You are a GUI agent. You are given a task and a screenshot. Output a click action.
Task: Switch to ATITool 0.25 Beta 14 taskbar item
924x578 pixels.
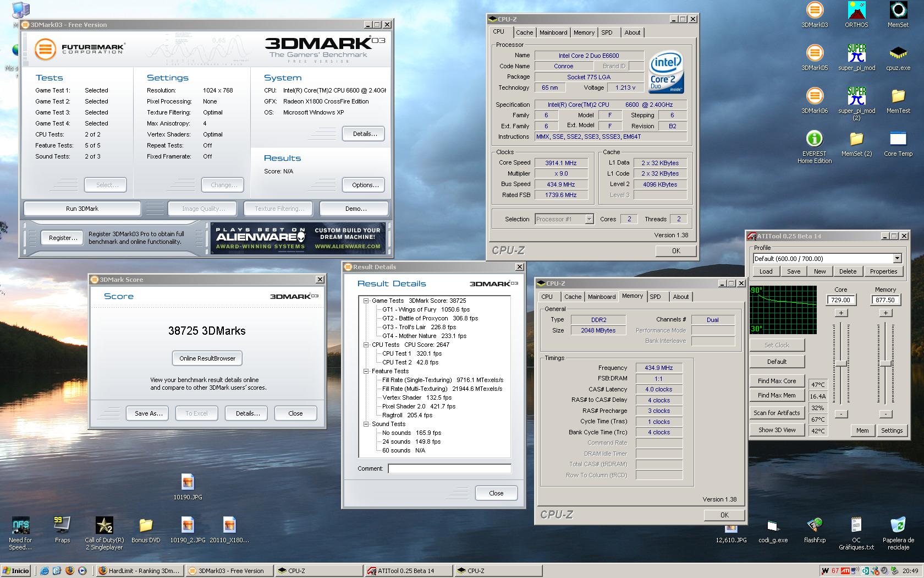[x=408, y=571]
